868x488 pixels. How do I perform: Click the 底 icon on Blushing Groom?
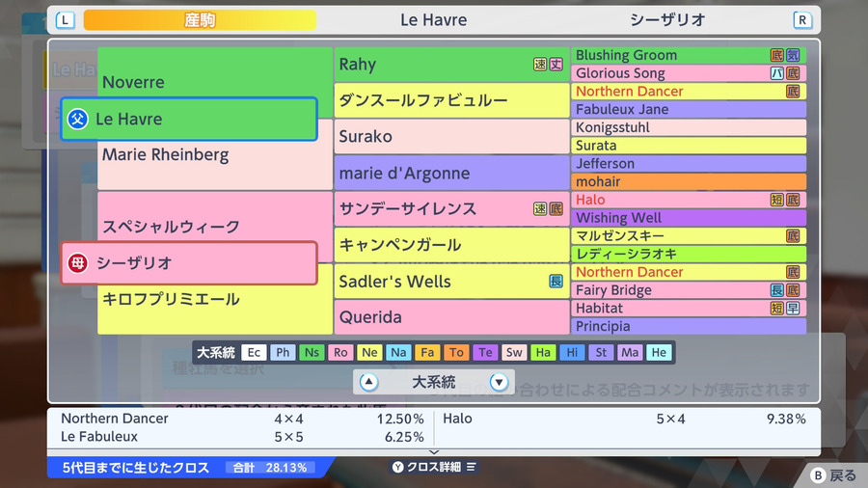tap(777, 55)
